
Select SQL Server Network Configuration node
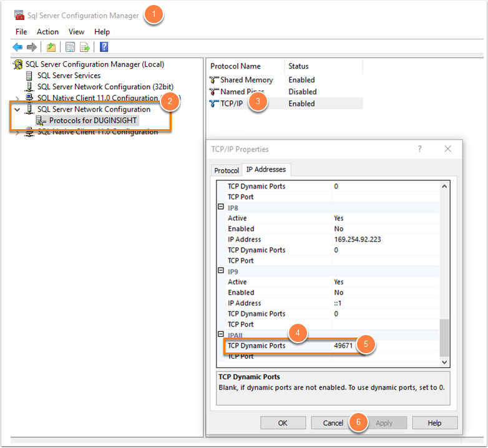94,109
